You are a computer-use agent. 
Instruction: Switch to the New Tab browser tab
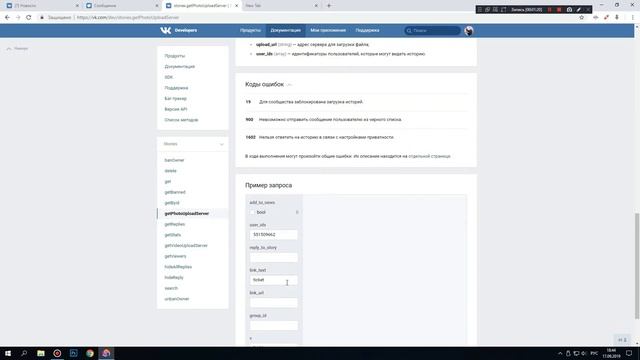tap(281, 6)
